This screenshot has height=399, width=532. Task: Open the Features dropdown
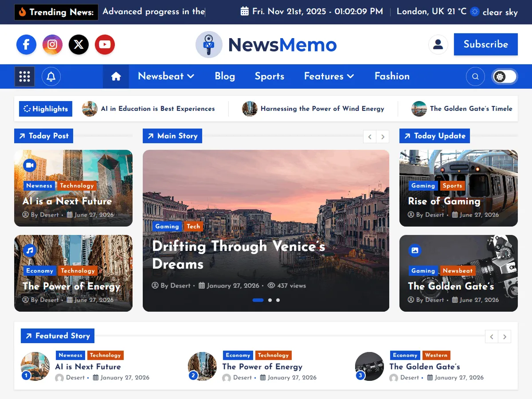click(329, 76)
